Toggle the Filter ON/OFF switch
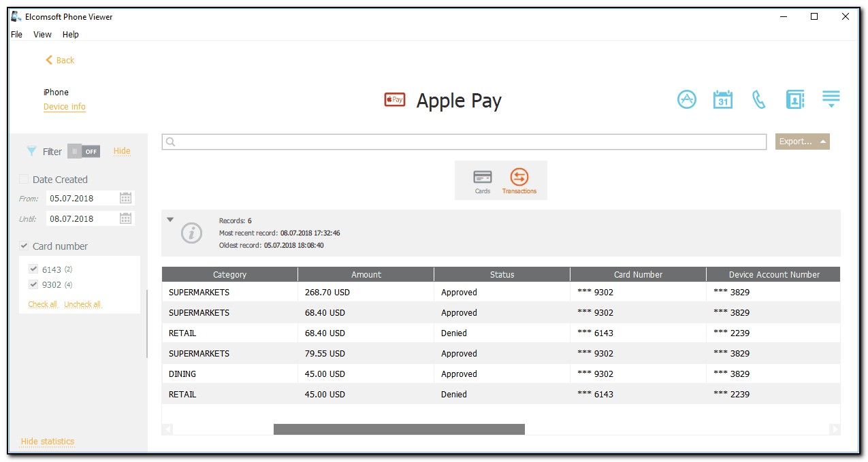The image size is (868, 462). [x=84, y=151]
